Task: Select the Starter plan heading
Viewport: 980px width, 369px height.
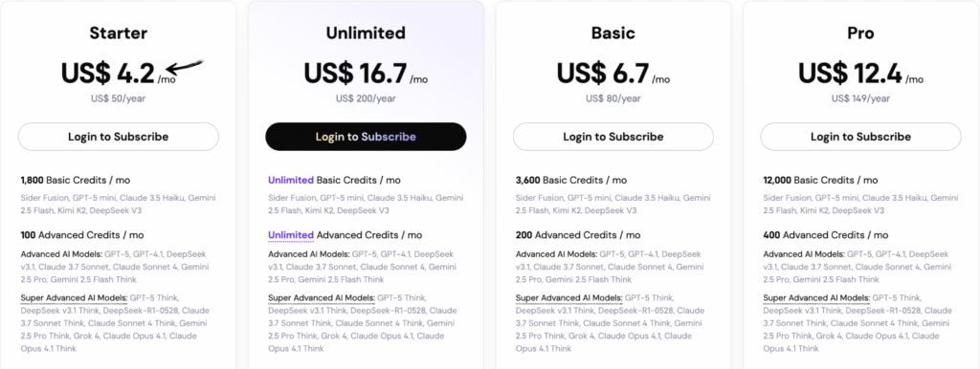Action: click(x=118, y=33)
